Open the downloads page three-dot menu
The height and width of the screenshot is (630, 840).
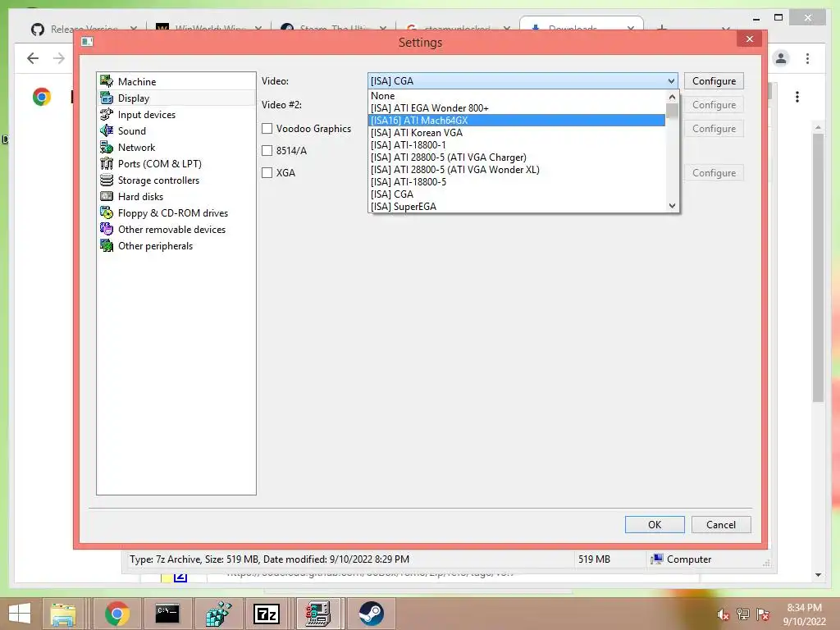[x=797, y=97]
